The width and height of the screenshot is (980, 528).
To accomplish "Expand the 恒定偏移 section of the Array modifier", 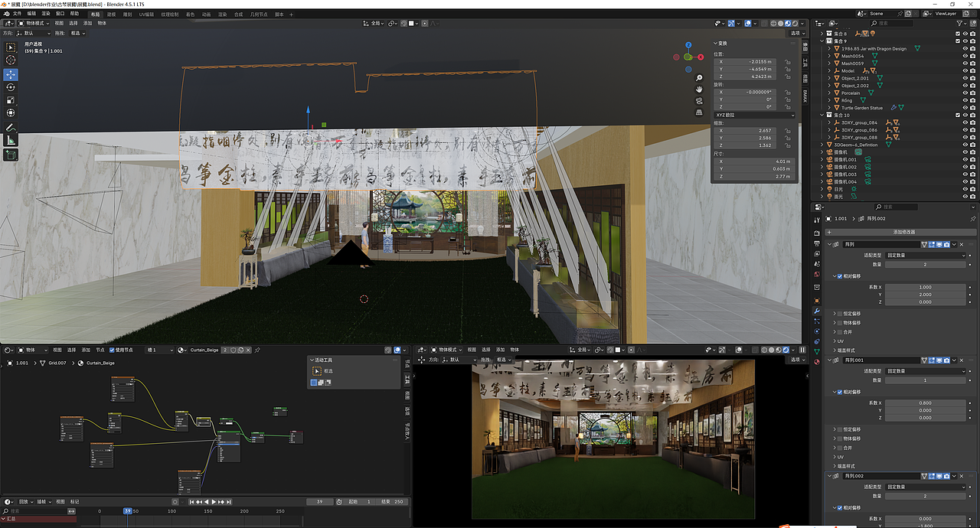I will click(x=835, y=314).
